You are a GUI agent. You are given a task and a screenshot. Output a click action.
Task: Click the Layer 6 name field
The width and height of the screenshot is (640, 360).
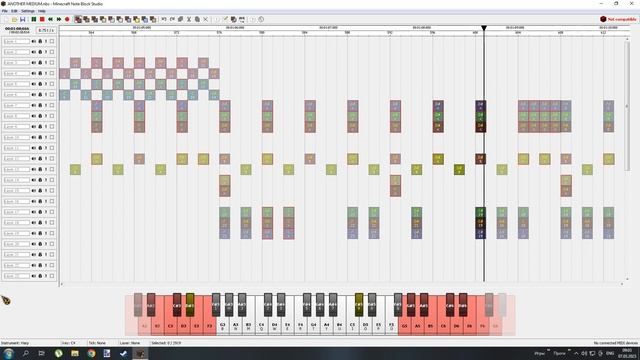(x=16, y=94)
